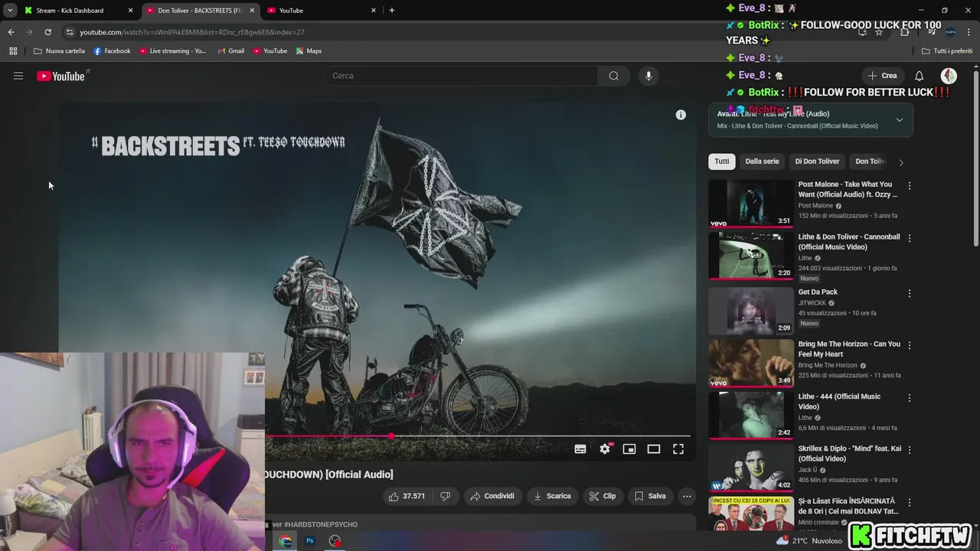Toggle subtitles in video player
This screenshot has height=551, width=980.
tap(580, 449)
